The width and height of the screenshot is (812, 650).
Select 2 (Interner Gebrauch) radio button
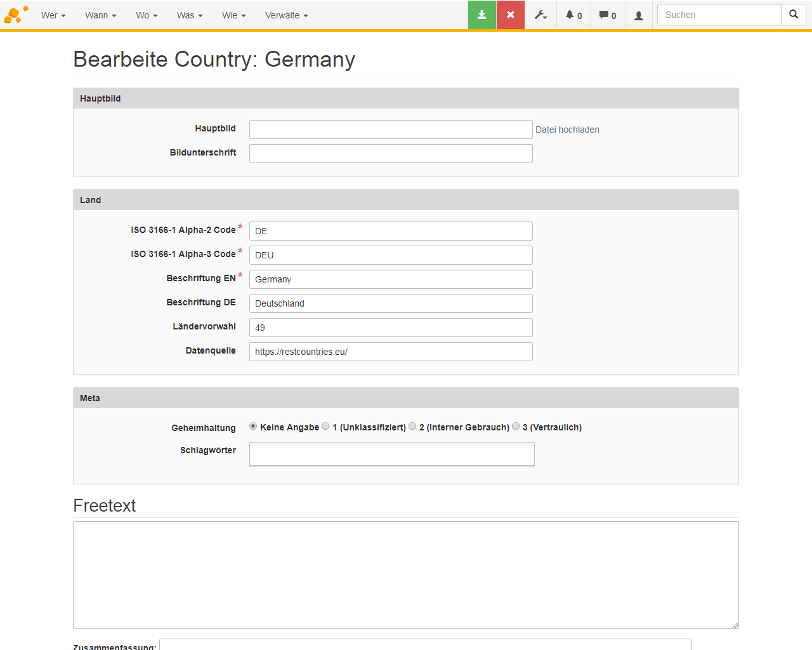click(412, 427)
